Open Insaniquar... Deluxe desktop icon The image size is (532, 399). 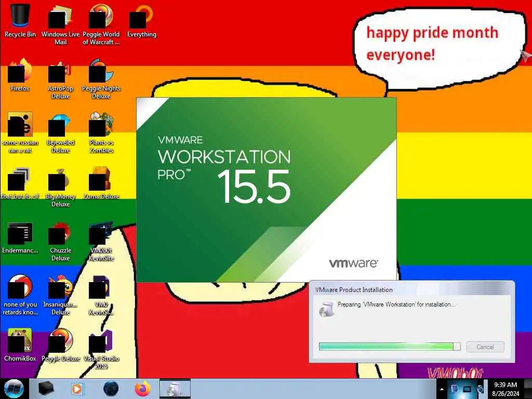(x=60, y=295)
